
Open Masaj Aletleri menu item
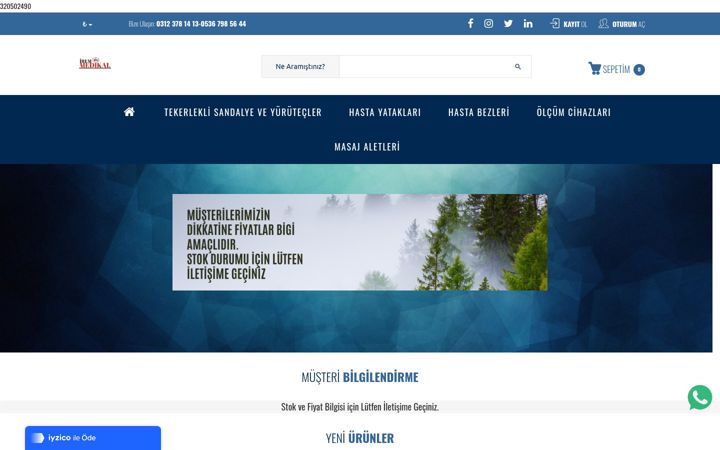coord(367,146)
